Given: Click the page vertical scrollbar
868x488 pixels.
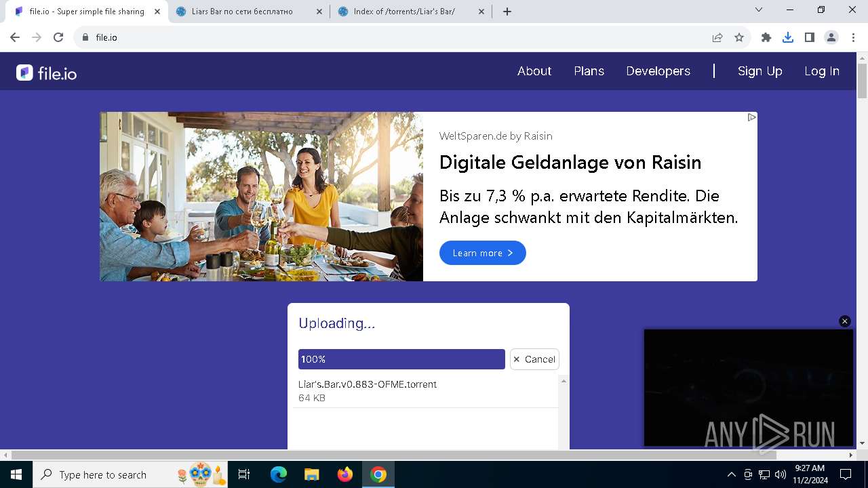Looking at the screenshot, I should [x=863, y=81].
